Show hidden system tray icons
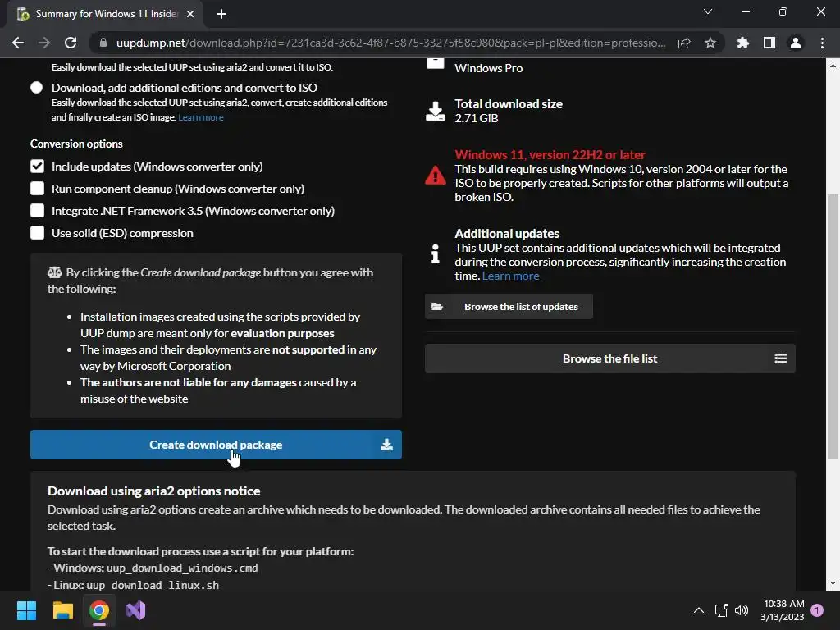 [x=699, y=610]
